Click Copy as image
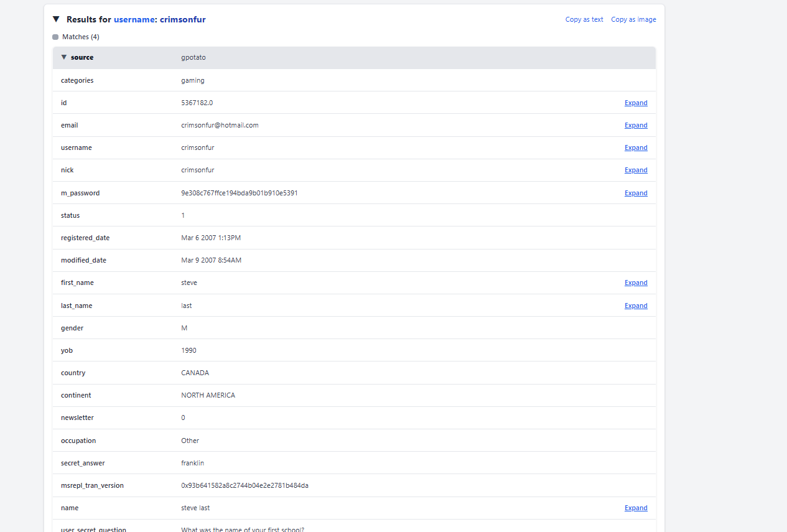The image size is (787, 532). click(633, 19)
